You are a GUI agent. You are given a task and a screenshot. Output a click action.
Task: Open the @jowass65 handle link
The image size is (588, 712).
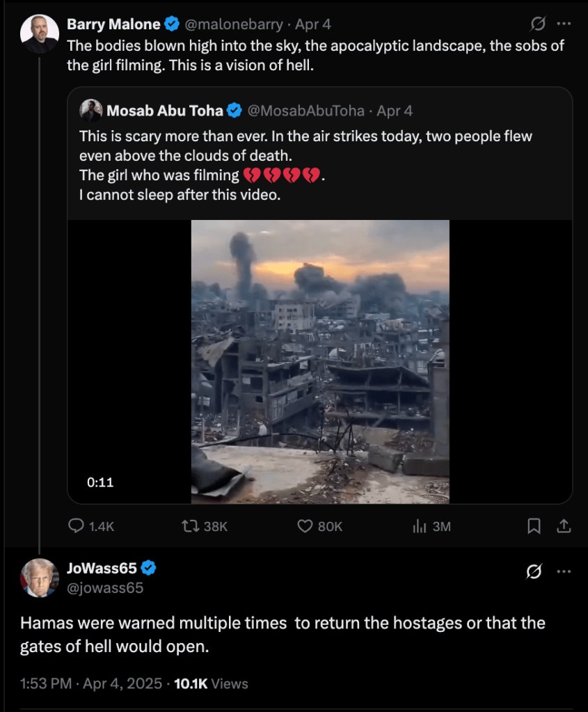click(x=104, y=588)
